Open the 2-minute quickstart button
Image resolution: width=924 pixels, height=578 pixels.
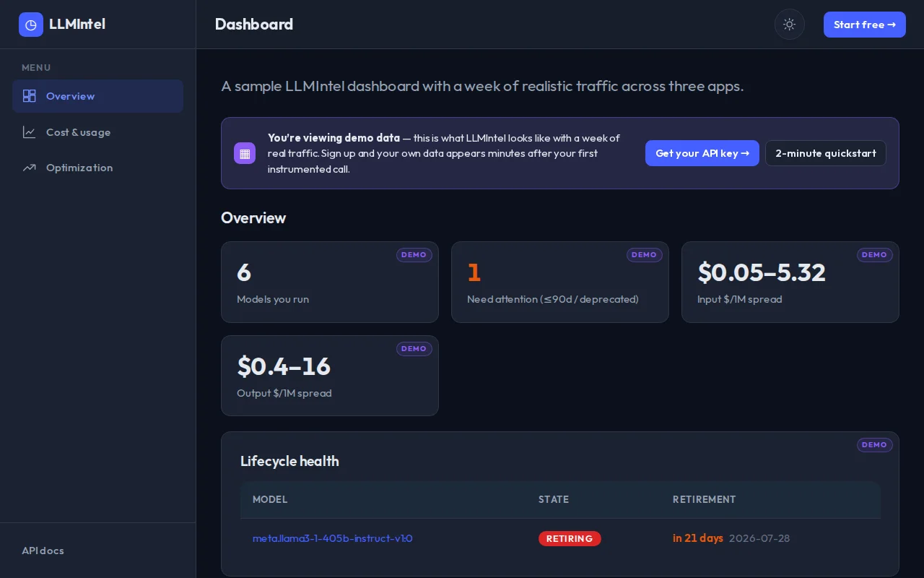[826, 153]
